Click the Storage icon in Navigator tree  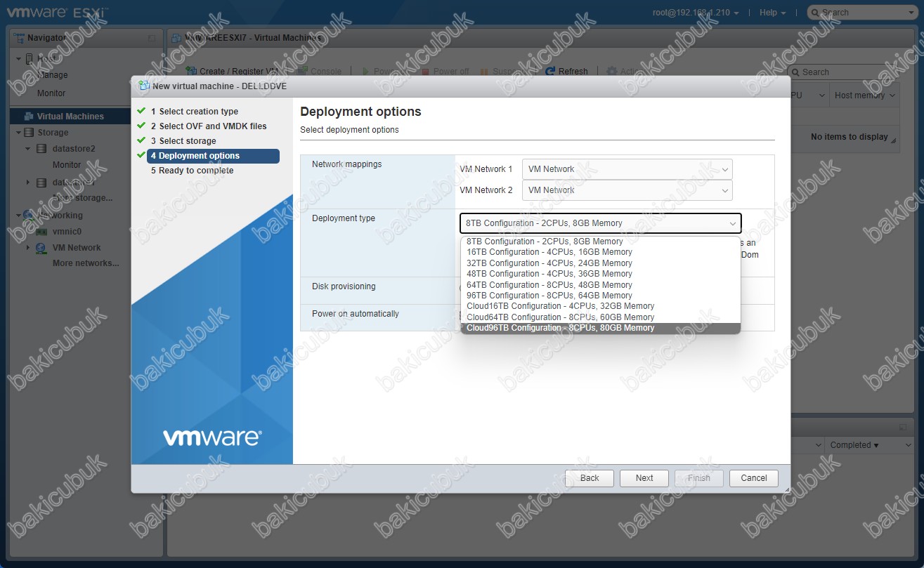tap(29, 132)
